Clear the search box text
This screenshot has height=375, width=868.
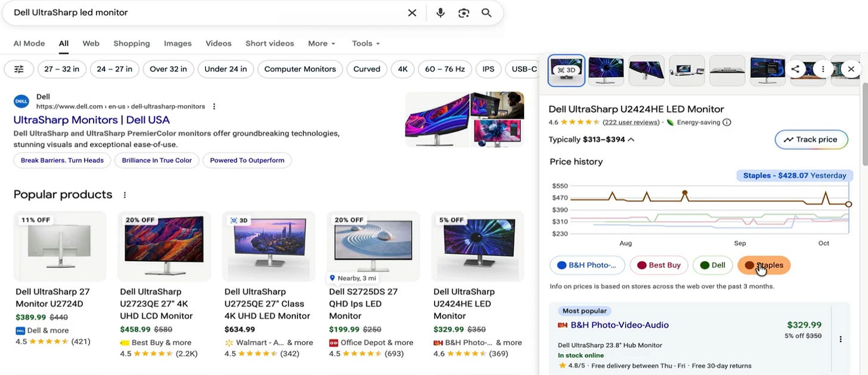pyautogui.click(x=412, y=13)
